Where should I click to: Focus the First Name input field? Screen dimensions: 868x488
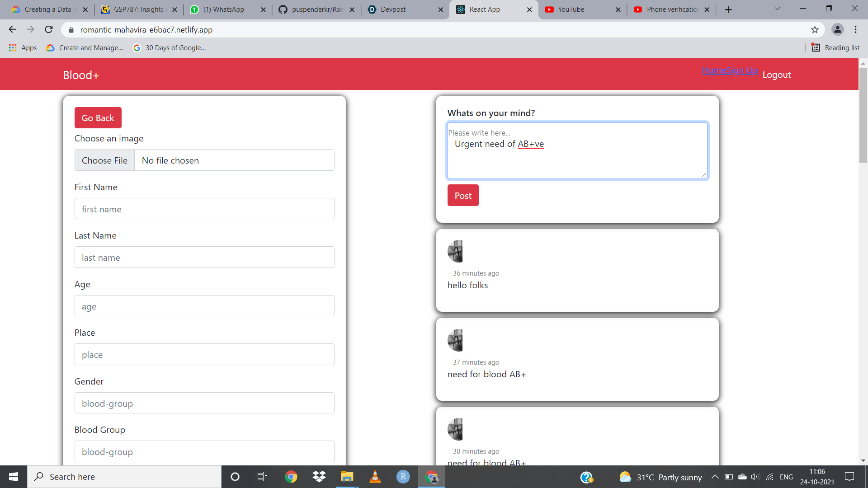(x=204, y=209)
